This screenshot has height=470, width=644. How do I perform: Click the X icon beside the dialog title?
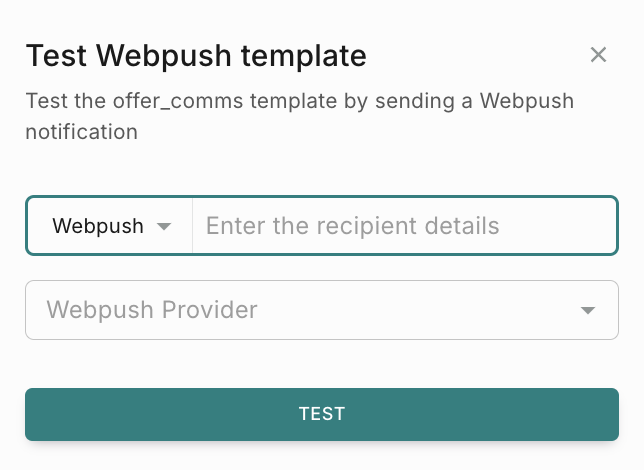coord(598,55)
